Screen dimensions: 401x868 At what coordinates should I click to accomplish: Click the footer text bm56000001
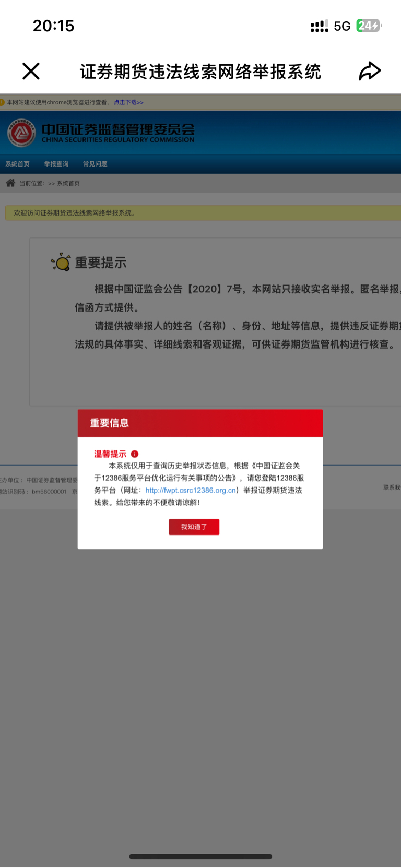(x=49, y=492)
